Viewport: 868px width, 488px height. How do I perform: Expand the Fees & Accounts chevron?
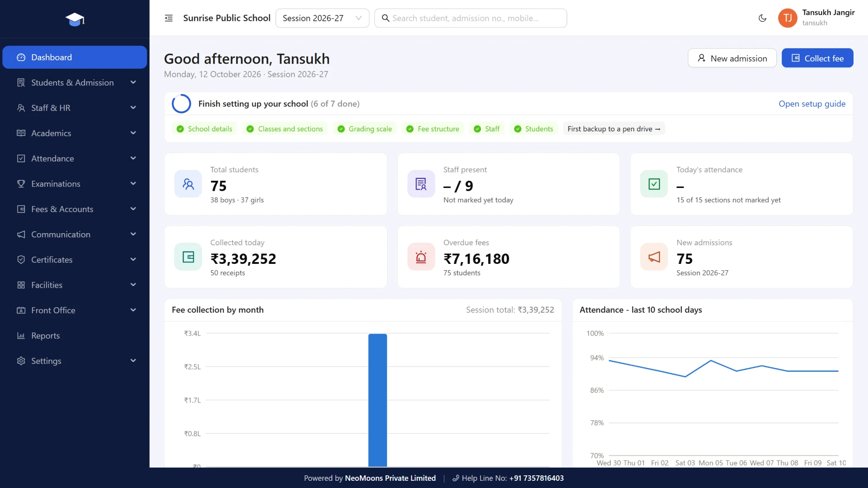[x=133, y=209]
